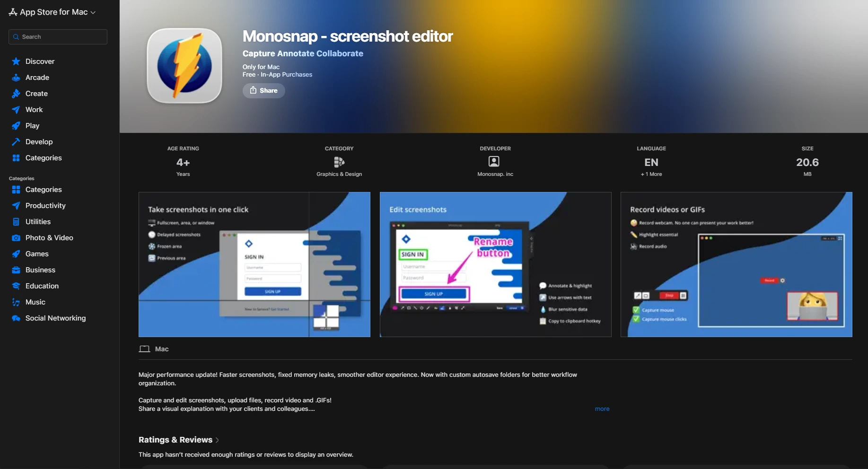This screenshot has width=868, height=469.
Task: Click the Search input field
Action: (x=58, y=37)
